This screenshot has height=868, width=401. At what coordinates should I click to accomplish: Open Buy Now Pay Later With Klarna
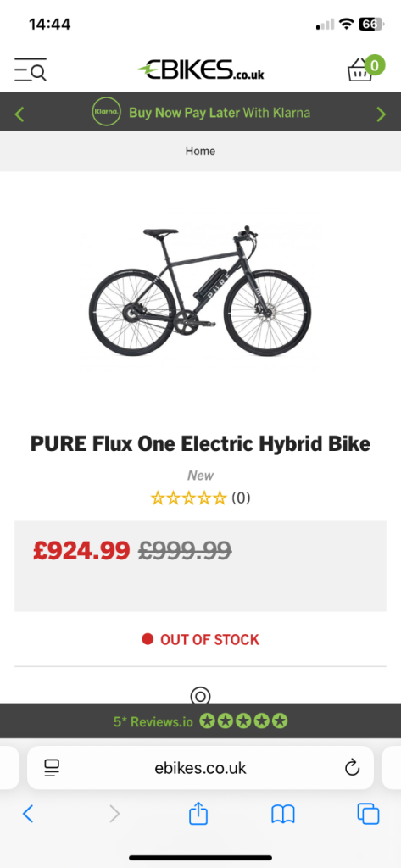click(x=220, y=113)
